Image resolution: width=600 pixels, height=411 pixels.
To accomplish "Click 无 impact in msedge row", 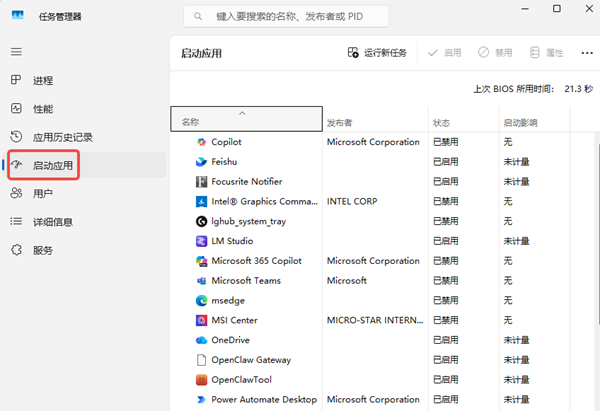I will tap(508, 300).
